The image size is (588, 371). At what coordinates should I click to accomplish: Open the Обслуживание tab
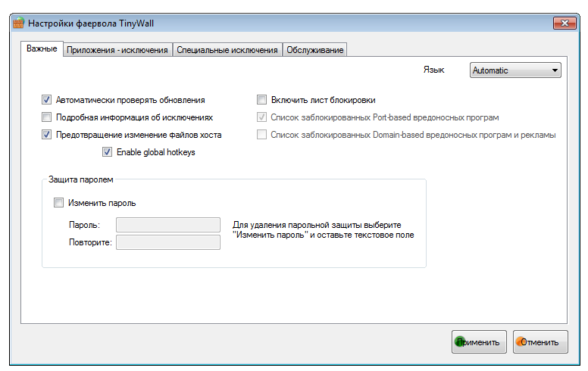314,50
